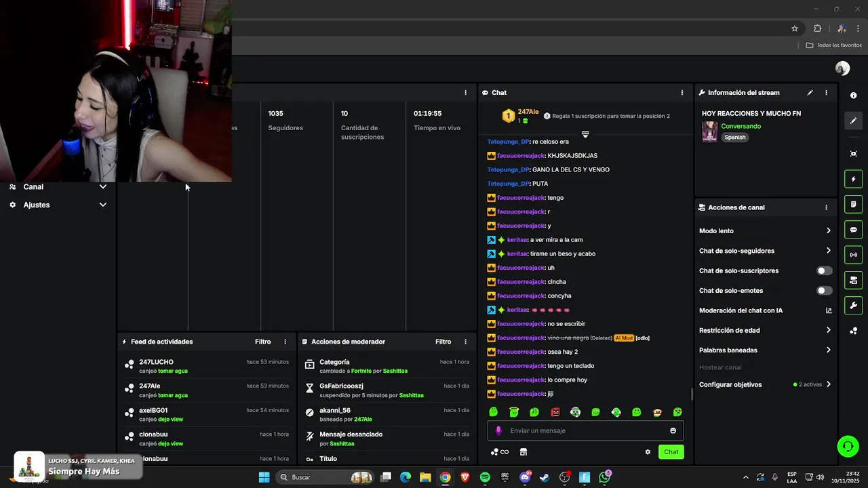Screen dimensions: 868x488
Task: Click Filtro in Acciones de moderador
Action: [x=443, y=342]
